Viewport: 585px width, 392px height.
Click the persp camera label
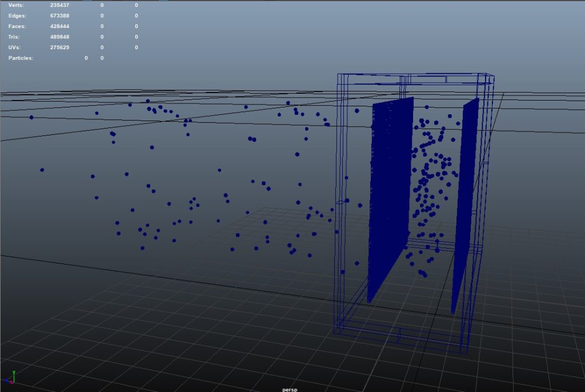click(x=289, y=388)
